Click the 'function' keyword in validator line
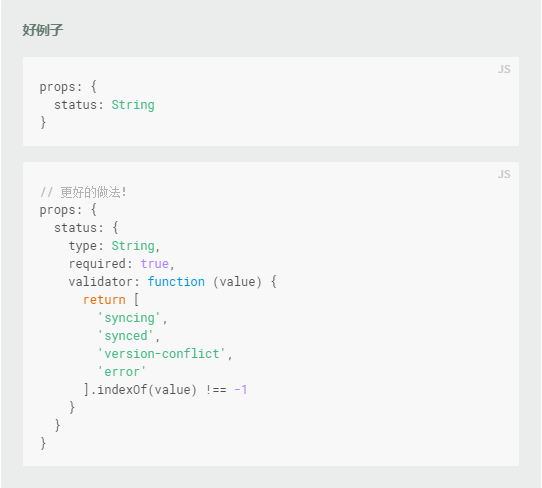 176,282
